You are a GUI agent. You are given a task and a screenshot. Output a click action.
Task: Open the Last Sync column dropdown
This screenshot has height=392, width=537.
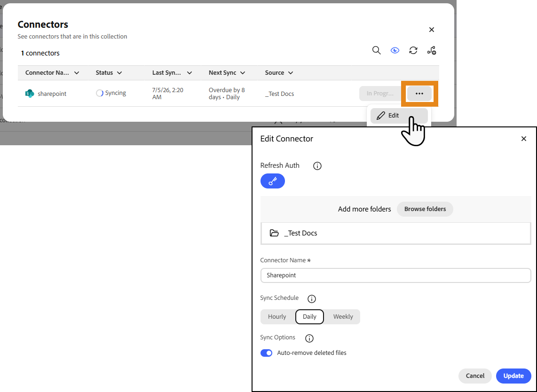click(x=190, y=72)
